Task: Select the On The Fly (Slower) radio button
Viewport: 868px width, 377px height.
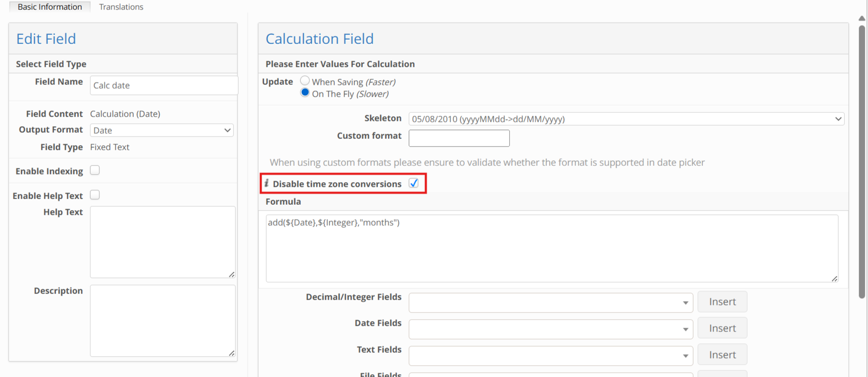Action: (305, 92)
